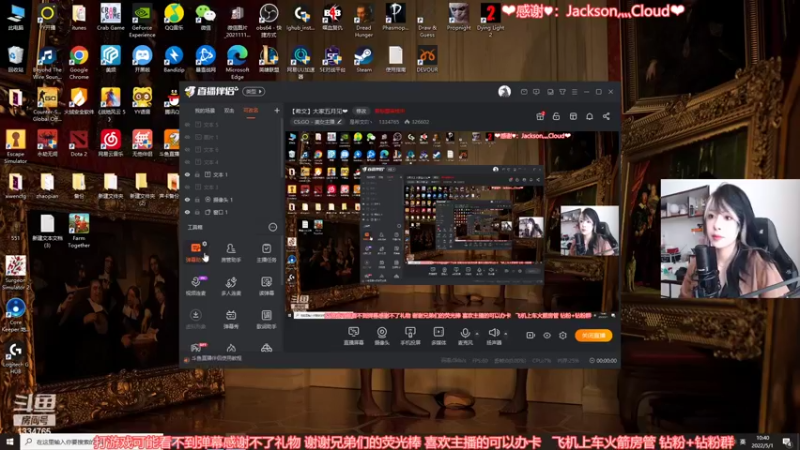Open the title bar mail message icon
This screenshot has height=450, width=800.
(x=524, y=92)
